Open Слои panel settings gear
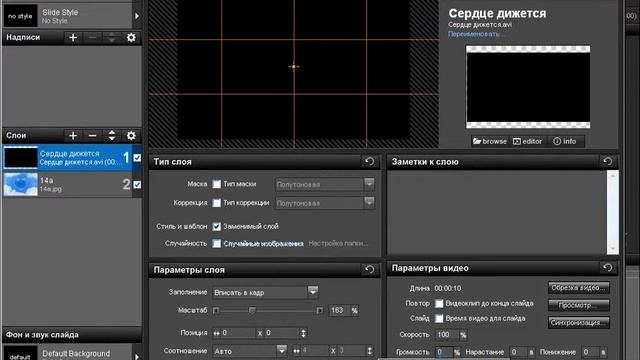Viewport: 640px width, 360px height. (131, 136)
